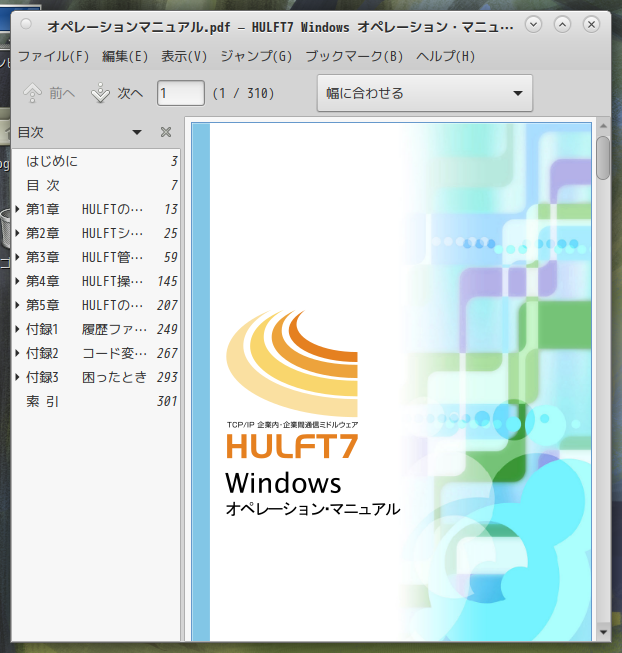Maximize the window using up-chevron button

point(562,25)
